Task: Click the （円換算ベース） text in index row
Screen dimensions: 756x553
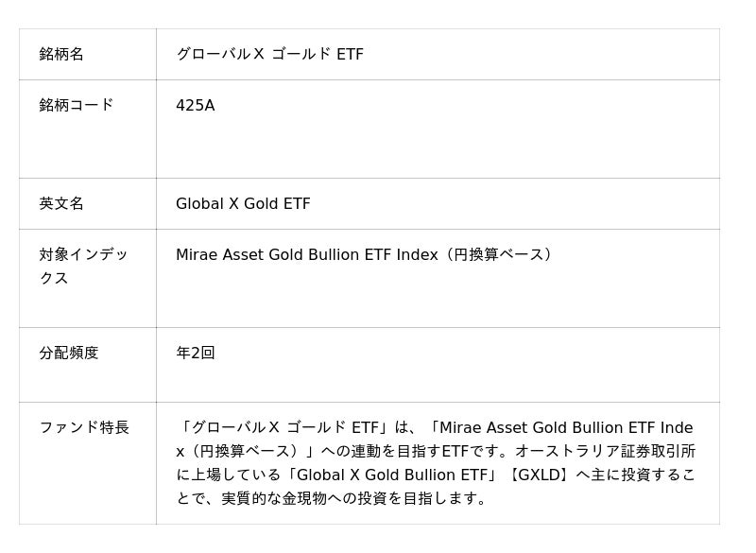Action: click(x=498, y=255)
